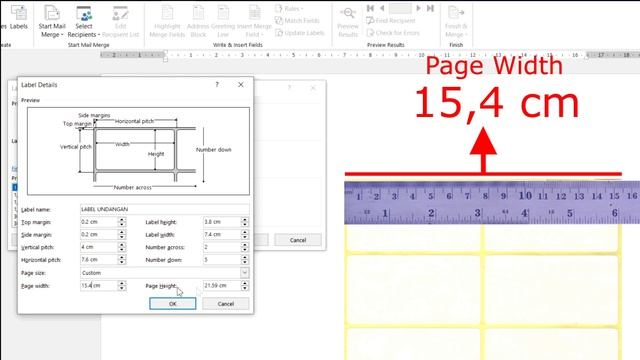Screen dimensions: 640x360
Task: Click the Side margin value field
Action: coord(99,234)
